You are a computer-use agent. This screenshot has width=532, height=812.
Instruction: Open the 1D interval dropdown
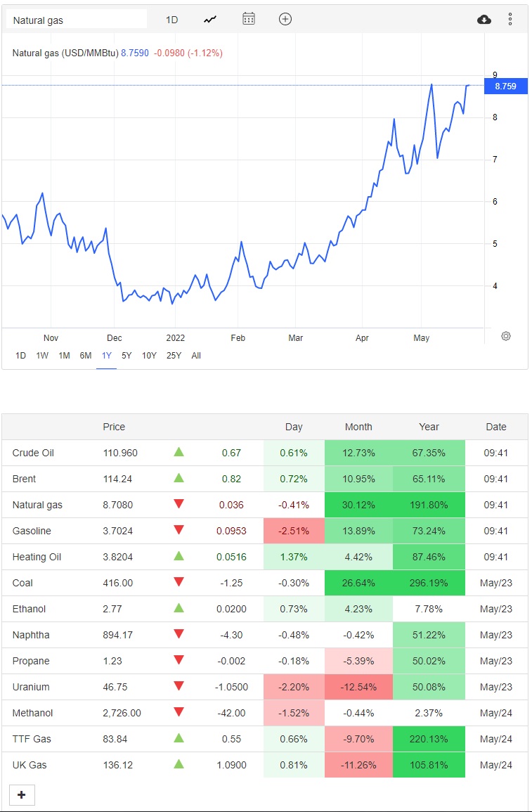point(171,20)
